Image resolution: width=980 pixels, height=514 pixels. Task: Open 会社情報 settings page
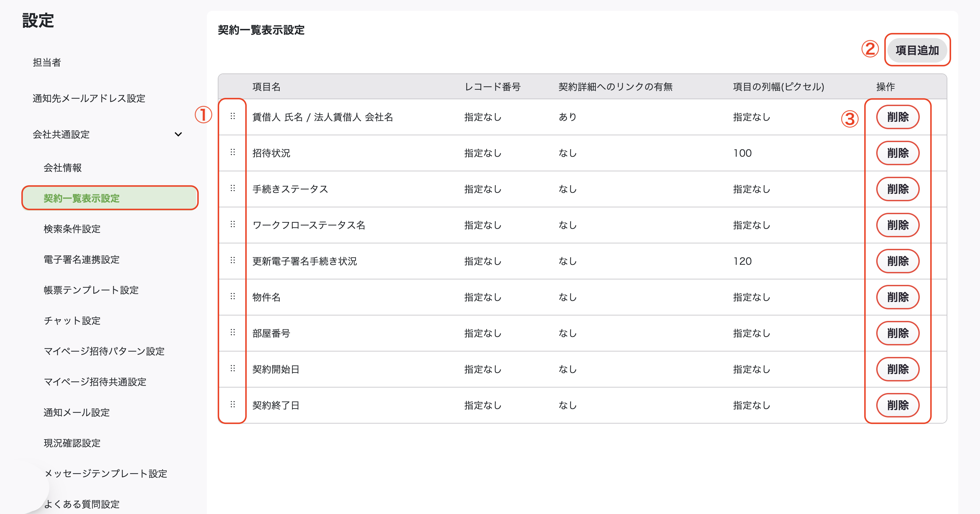click(x=63, y=168)
